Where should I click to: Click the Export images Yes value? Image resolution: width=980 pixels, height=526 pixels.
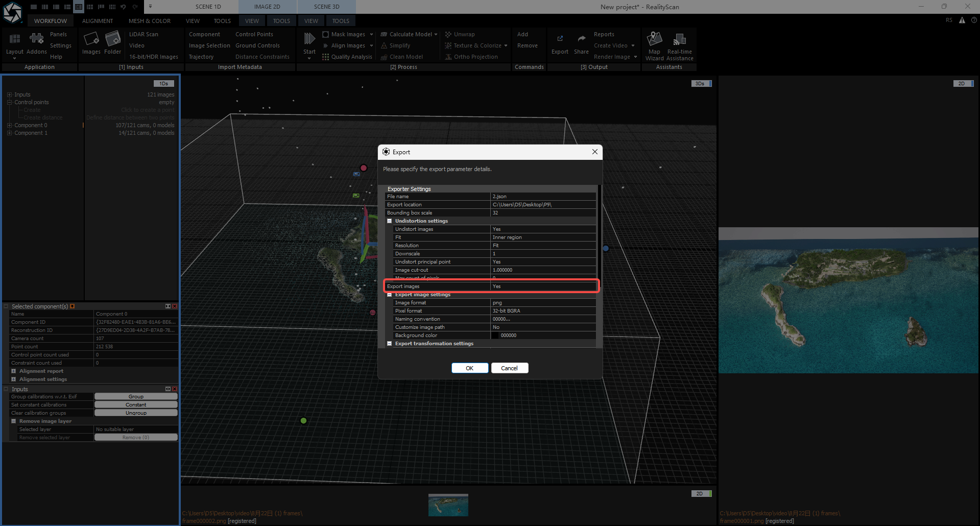543,286
